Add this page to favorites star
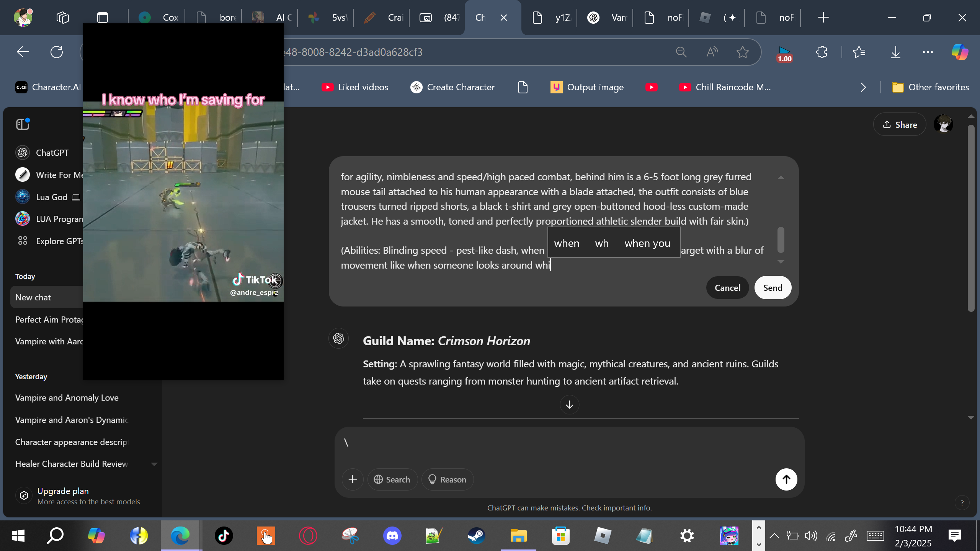This screenshot has width=980, height=551. coord(743,52)
